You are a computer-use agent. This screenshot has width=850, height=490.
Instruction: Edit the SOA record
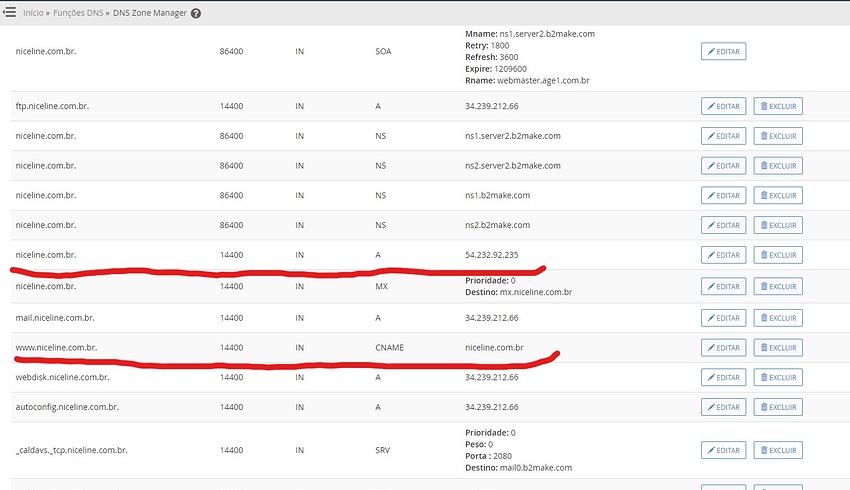pos(723,51)
